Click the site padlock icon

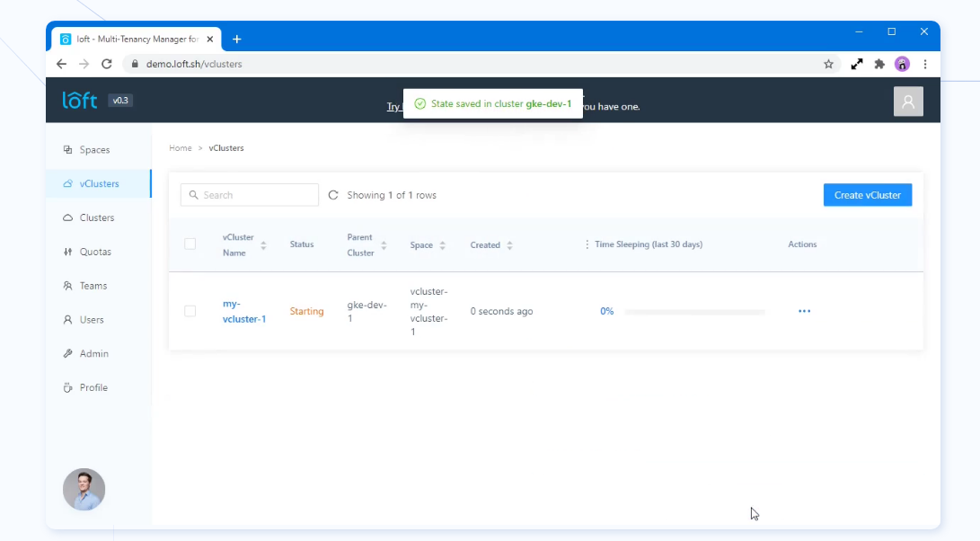tap(135, 64)
